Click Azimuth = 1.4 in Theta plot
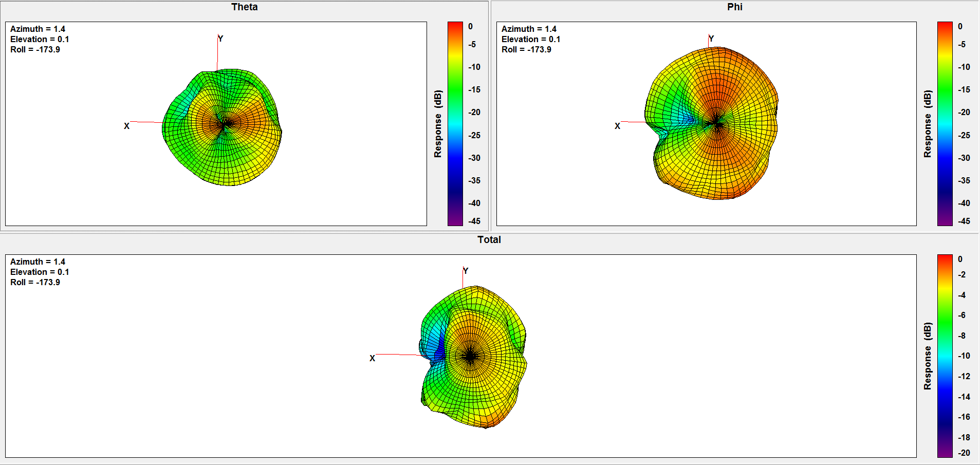Viewport: 980px width, 465px height. tap(38, 29)
